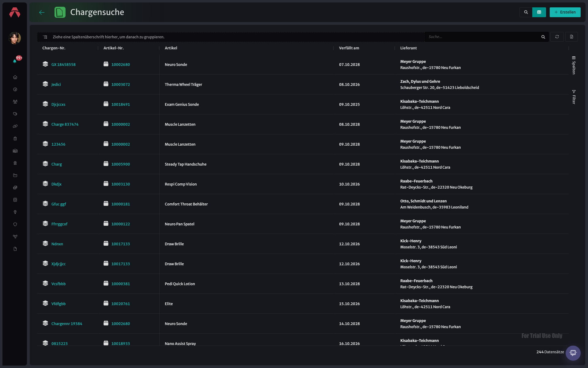Screen dimensions: 588x368
Task: Click the Erstellen button
Action: (565, 12)
